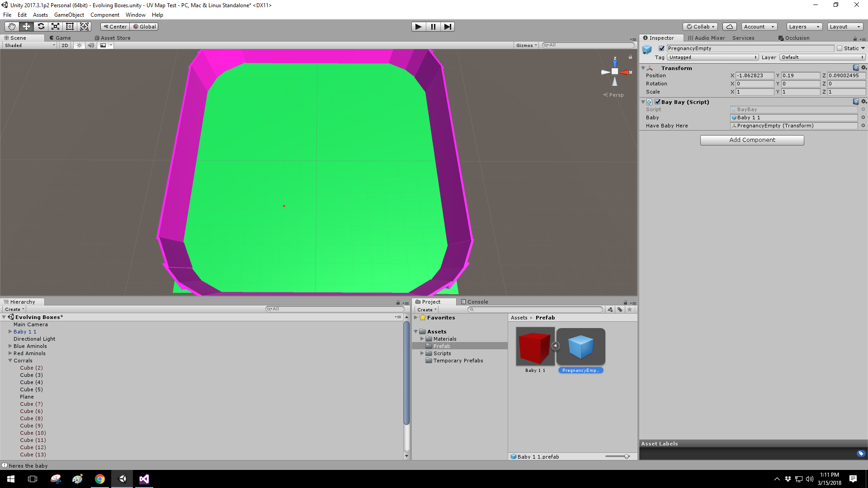
Task: Select the Hand tool
Action: 11,26
